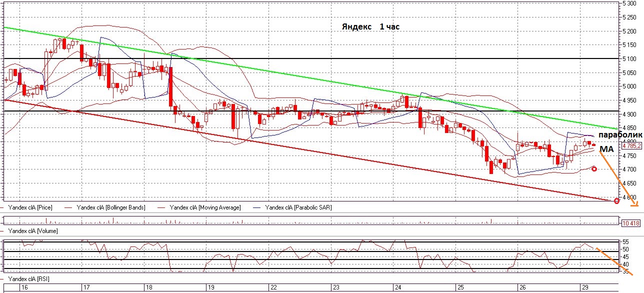644x293 pixels.
Task: Click the 5 150 price axis value
Action: tap(630, 45)
